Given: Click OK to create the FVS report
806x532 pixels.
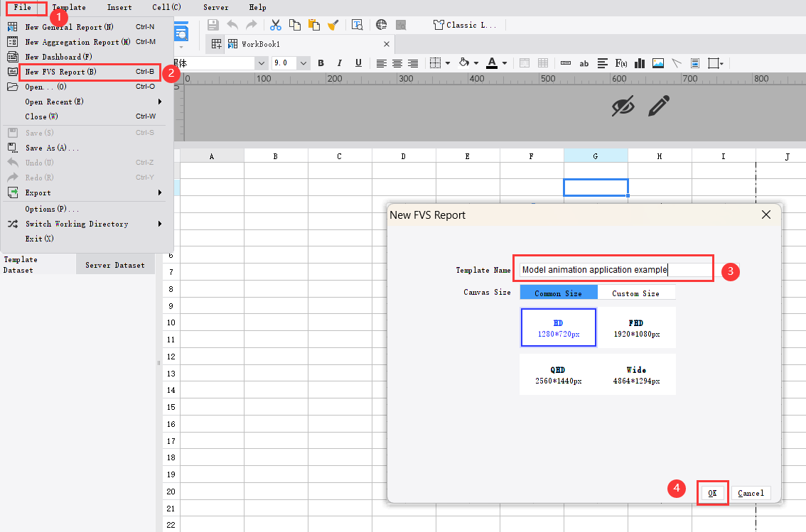Looking at the screenshot, I should click(712, 492).
